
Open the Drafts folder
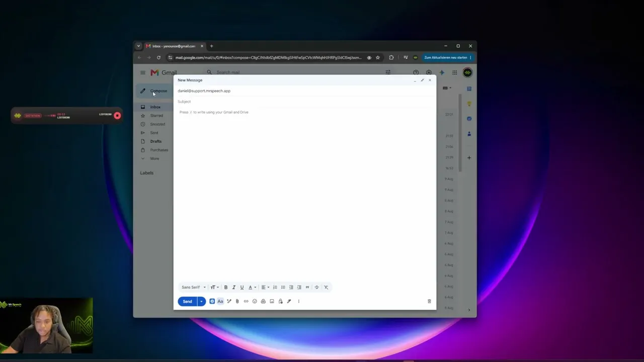(x=155, y=141)
